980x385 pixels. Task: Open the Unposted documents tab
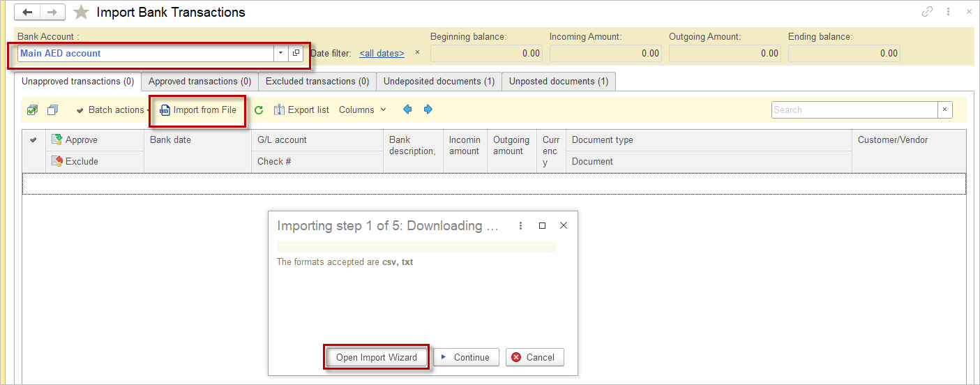pyautogui.click(x=558, y=82)
